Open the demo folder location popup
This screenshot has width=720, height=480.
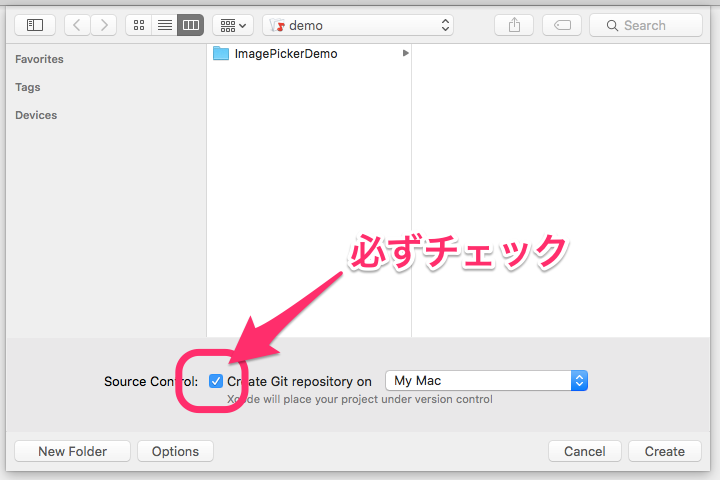358,25
